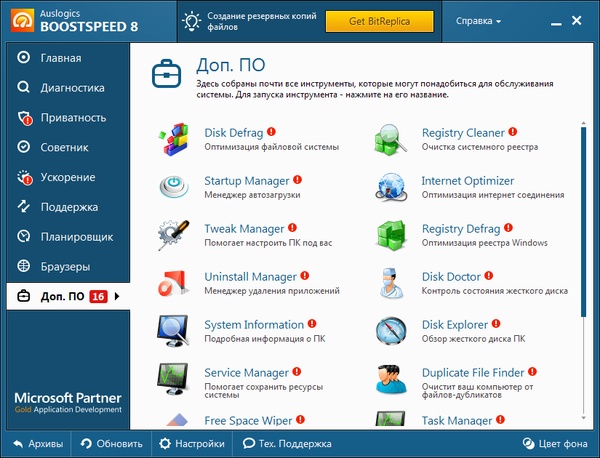
Task: Click the System Information monitor icon
Action: [x=174, y=330]
